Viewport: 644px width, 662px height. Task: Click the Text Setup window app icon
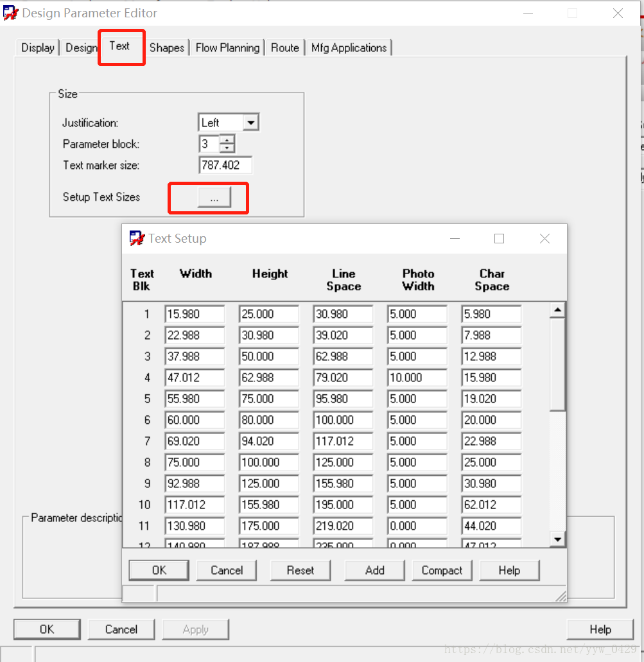pyautogui.click(x=137, y=238)
